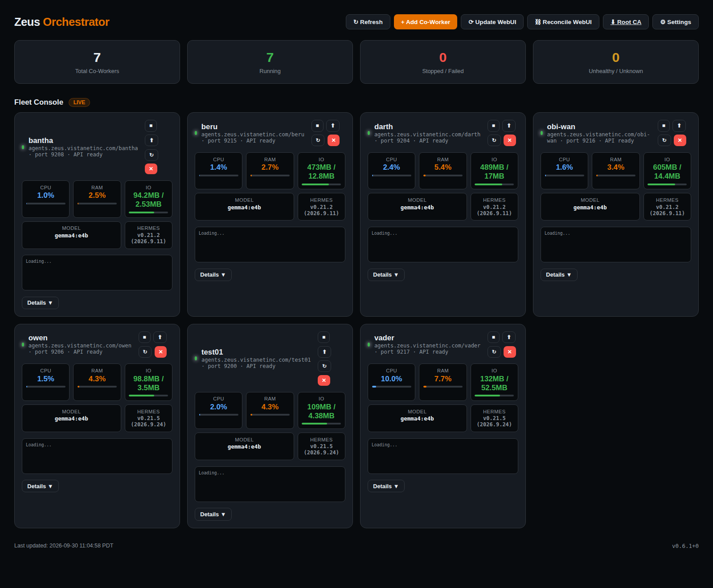Download the Root CA
This screenshot has width=713, height=588.
tap(626, 22)
